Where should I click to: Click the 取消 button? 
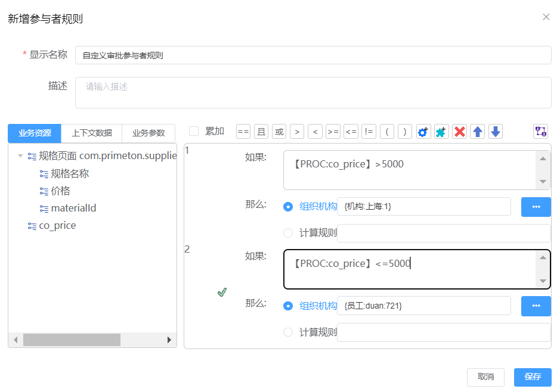tap(485, 377)
